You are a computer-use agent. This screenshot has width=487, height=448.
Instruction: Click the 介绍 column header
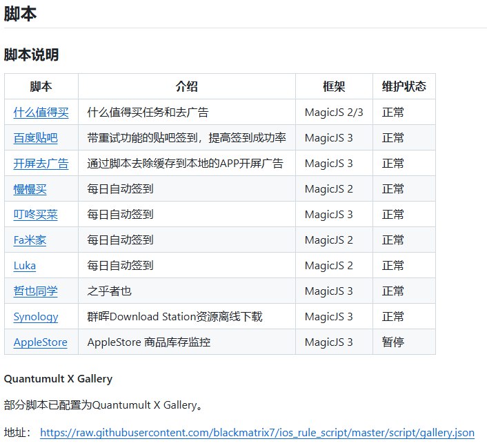pyautogui.click(x=186, y=86)
